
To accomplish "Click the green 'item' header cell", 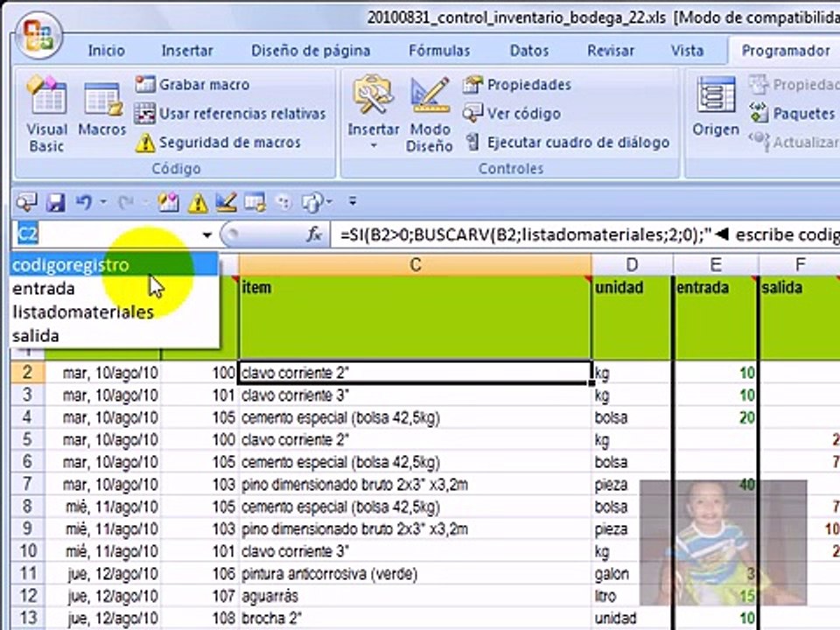I will pos(415,318).
